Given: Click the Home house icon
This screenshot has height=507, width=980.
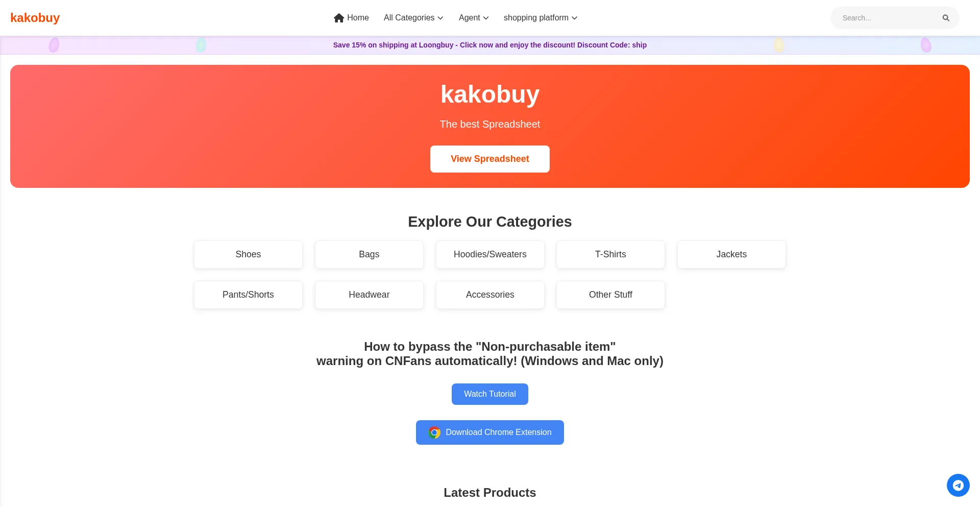Looking at the screenshot, I should 339,18.
